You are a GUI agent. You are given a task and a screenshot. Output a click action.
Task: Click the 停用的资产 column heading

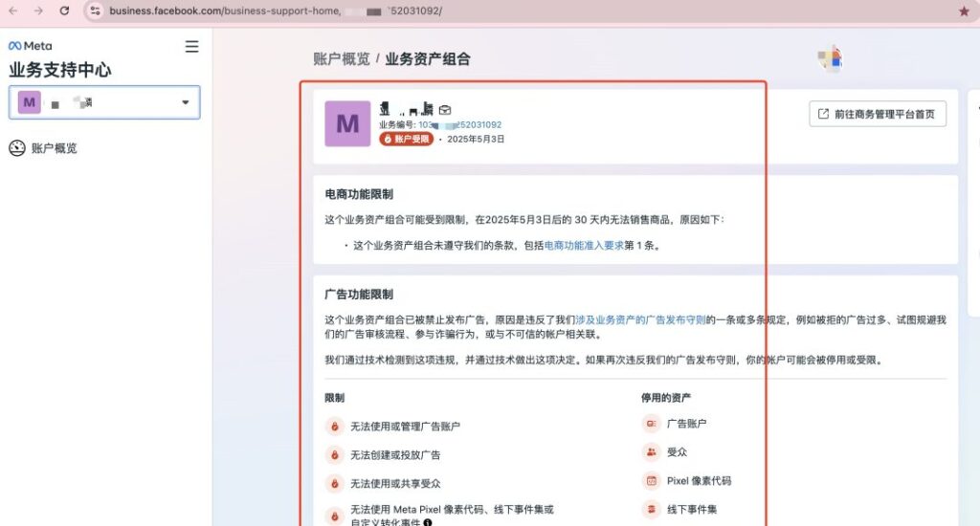pyautogui.click(x=666, y=397)
